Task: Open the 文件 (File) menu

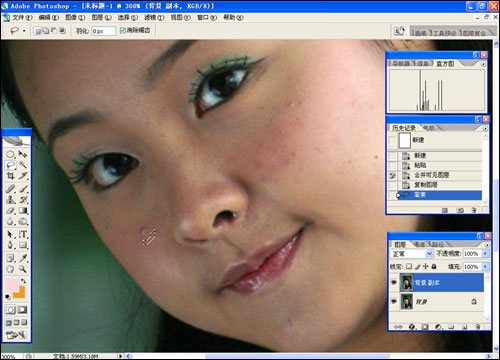Action: click(x=22, y=17)
